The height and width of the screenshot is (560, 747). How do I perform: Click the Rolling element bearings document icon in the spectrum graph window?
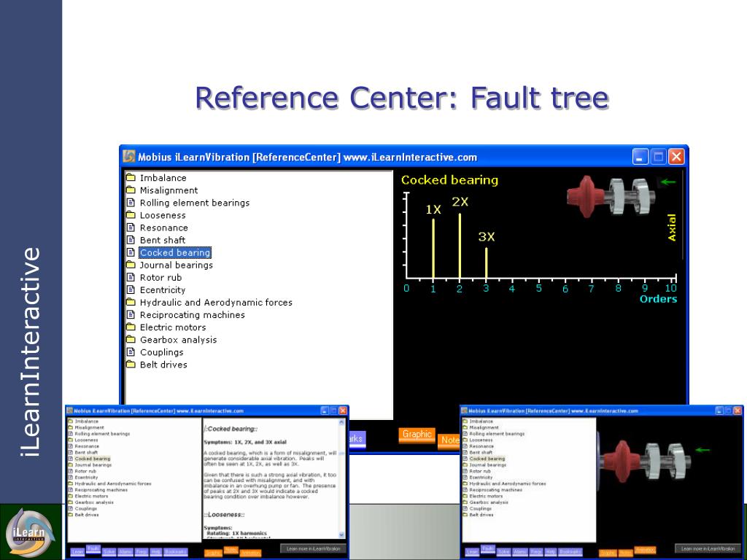tap(131, 203)
